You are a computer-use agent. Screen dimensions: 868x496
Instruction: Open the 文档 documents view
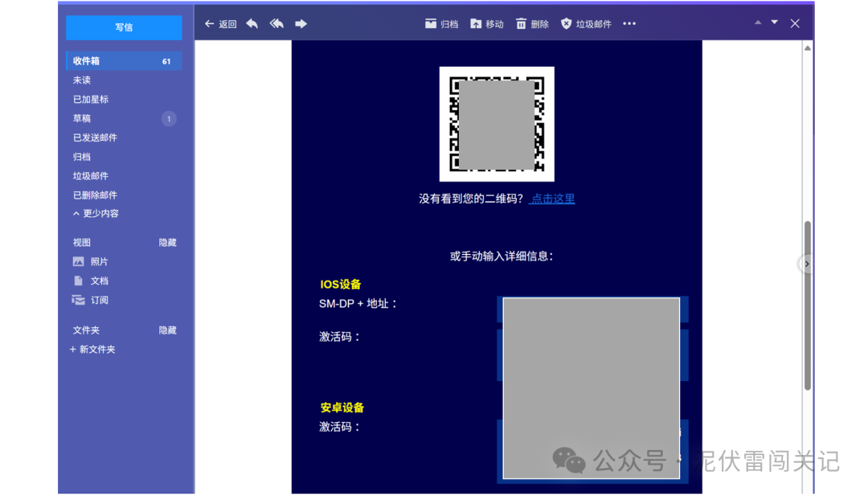91,281
